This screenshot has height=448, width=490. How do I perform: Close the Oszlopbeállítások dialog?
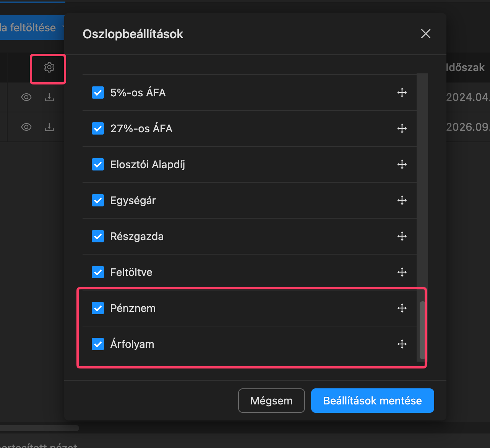[426, 34]
